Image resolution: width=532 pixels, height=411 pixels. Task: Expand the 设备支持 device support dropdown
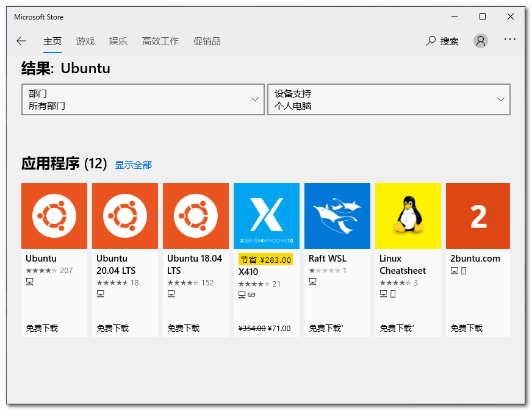pyautogui.click(x=389, y=99)
